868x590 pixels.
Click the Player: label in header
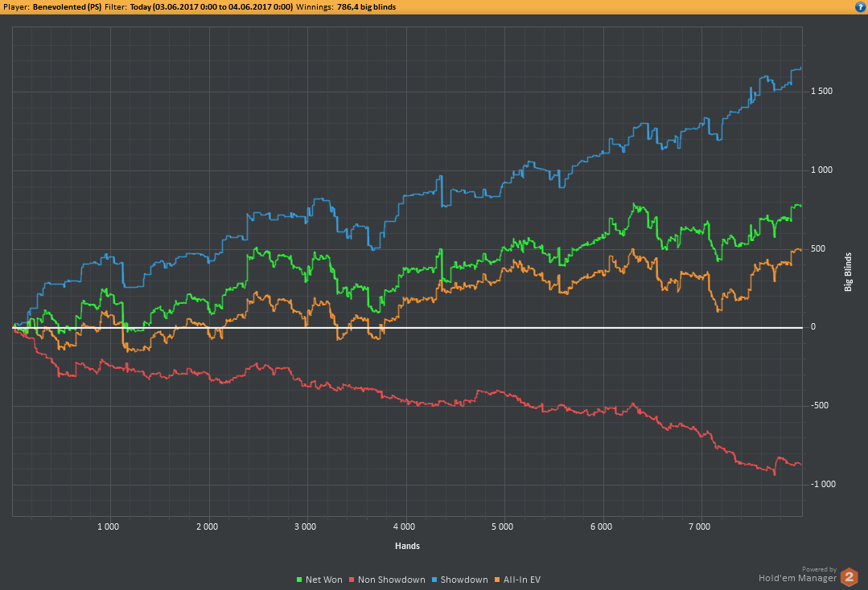(x=17, y=7)
